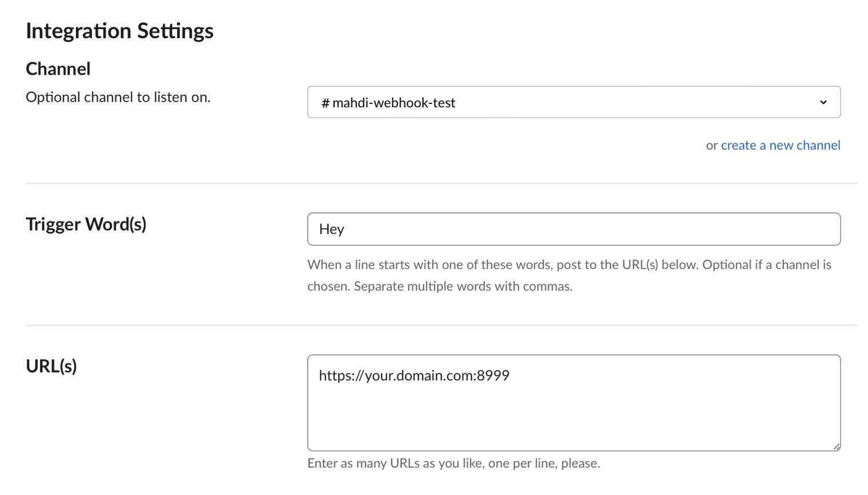868x495 pixels.
Task: Click the chevron arrow on channel selector
Action: (x=823, y=102)
